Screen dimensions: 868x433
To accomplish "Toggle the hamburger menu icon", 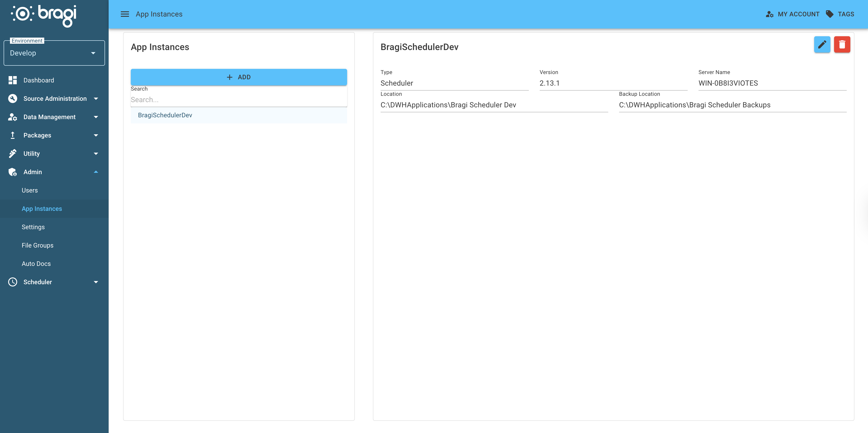I will click(125, 14).
